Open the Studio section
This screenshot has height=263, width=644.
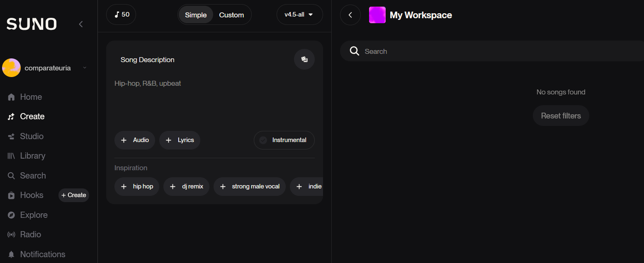coord(32,136)
